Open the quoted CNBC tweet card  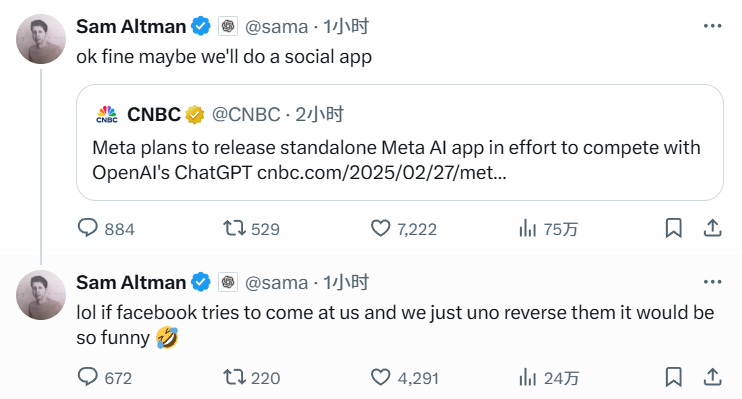(x=400, y=142)
